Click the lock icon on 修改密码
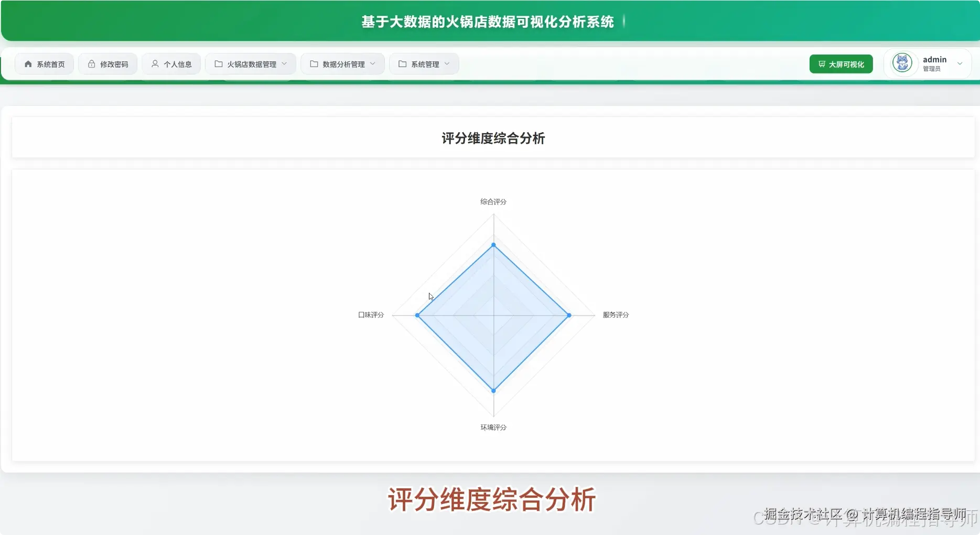The height and width of the screenshot is (535, 980). click(x=92, y=63)
